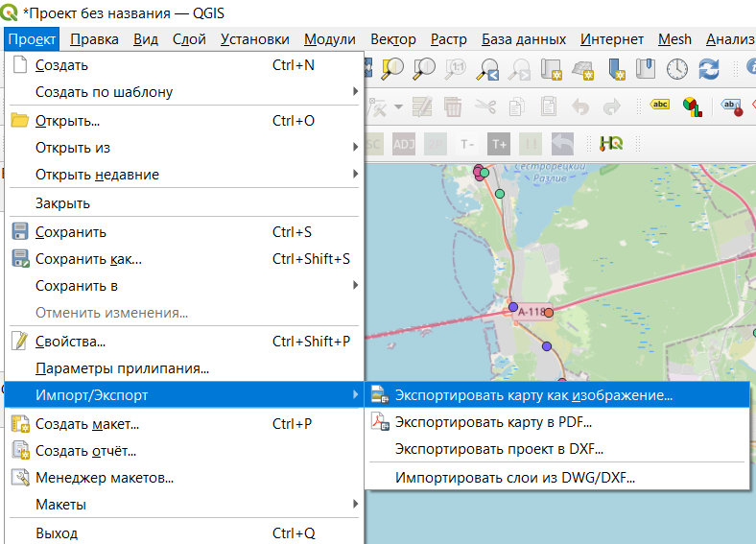Click the refresh map icon
The height and width of the screenshot is (544, 756).
click(709, 69)
